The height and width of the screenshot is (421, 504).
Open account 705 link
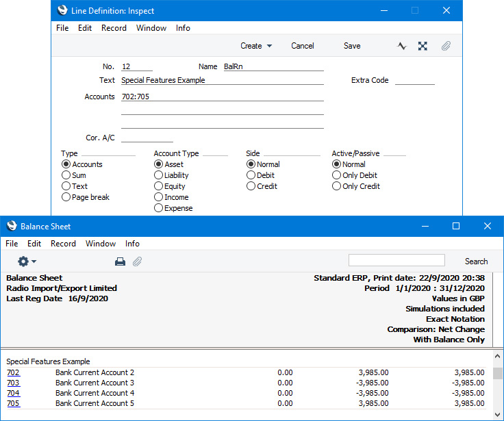click(13, 403)
